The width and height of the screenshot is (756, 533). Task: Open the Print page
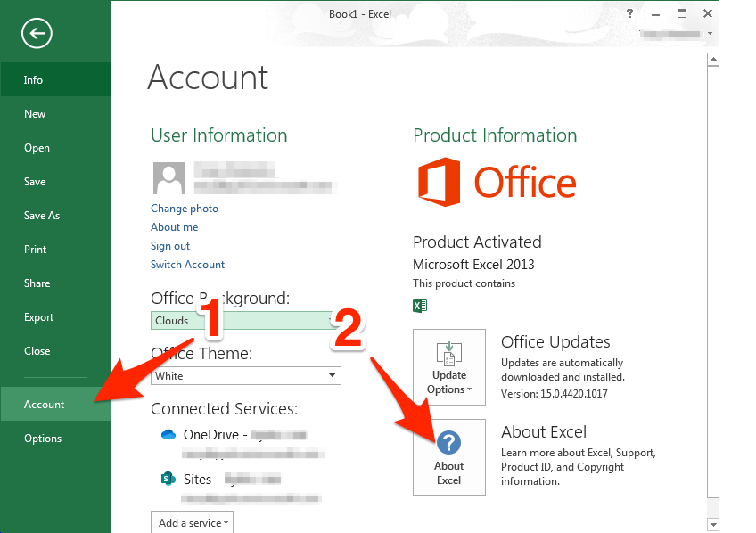55,250
